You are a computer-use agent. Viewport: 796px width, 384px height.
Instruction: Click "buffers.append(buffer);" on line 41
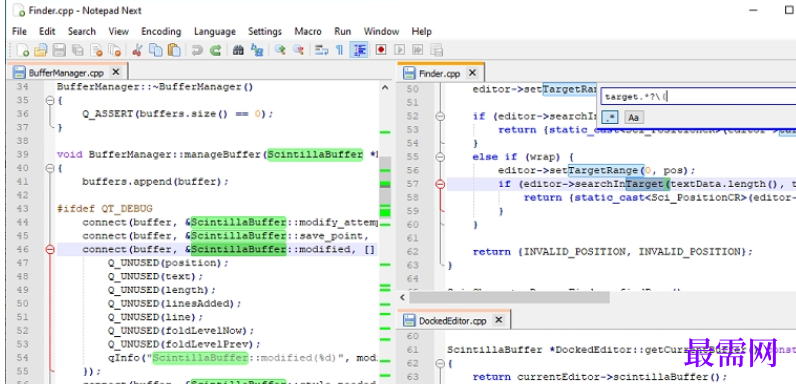pyautogui.click(x=155, y=182)
